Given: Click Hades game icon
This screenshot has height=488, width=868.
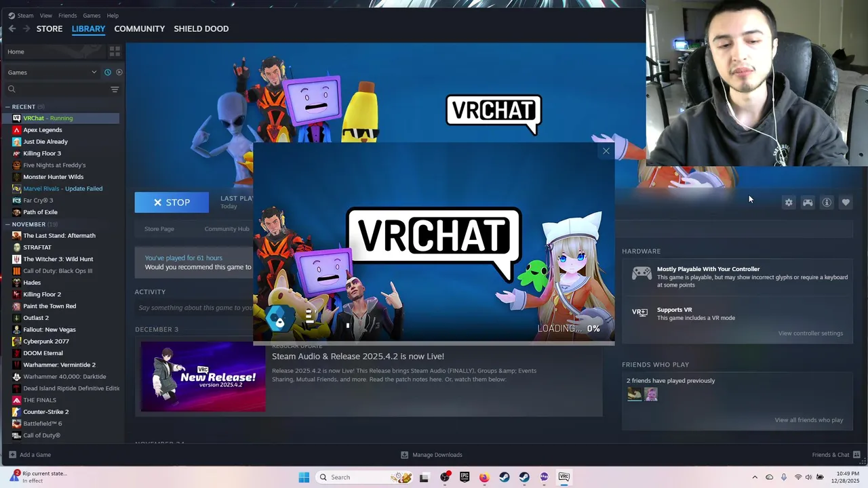Looking at the screenshot, I should (x=17, y=283).
